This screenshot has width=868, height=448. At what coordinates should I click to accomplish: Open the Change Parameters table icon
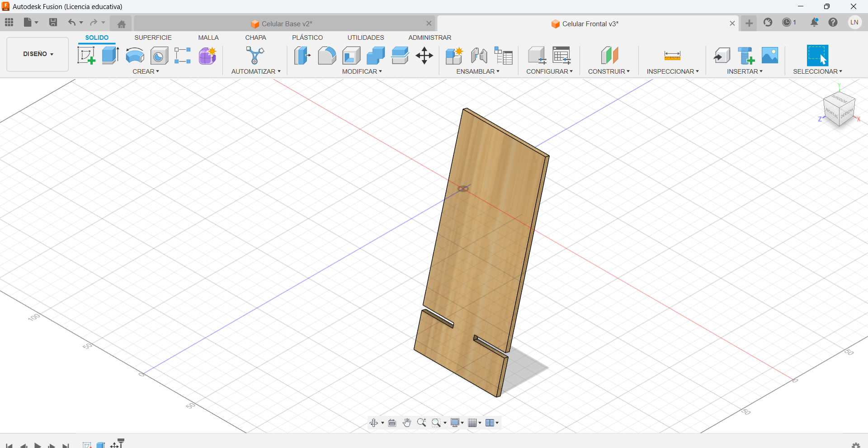[561, 56]
